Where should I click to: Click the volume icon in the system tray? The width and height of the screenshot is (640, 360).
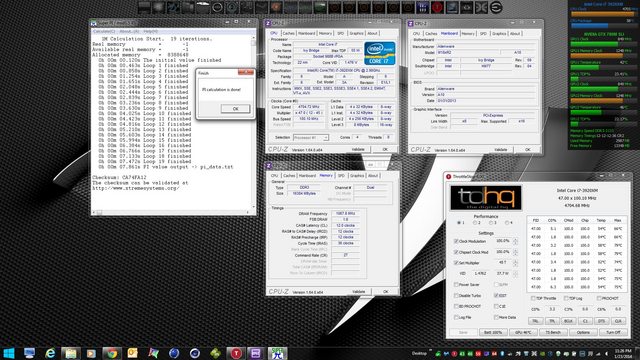(x=606, y=353)
